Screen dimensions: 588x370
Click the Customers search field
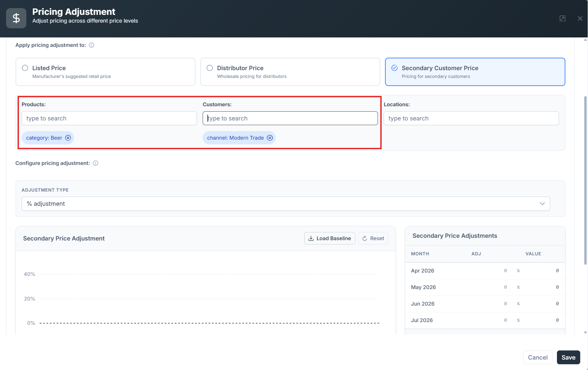click(290, 118)
